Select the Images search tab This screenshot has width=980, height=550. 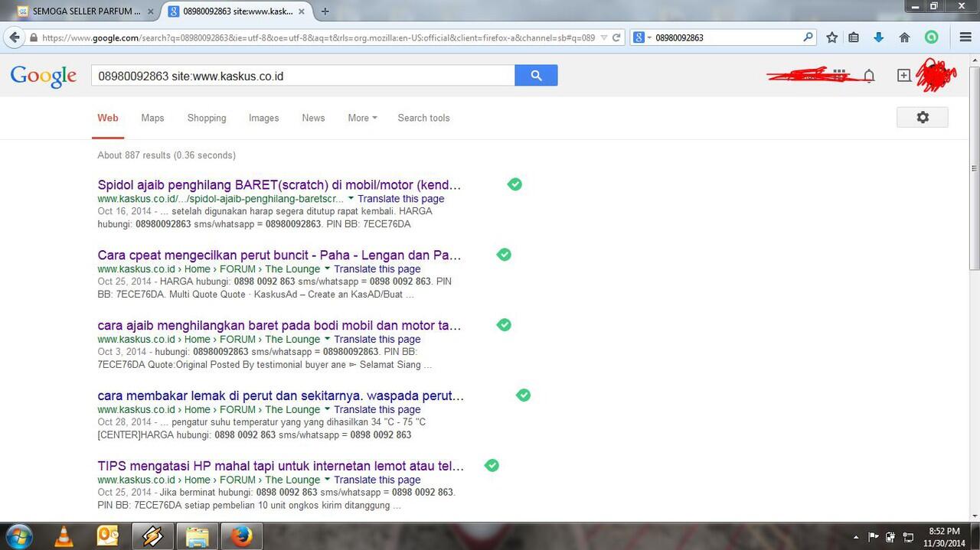(x=263, y=118)
